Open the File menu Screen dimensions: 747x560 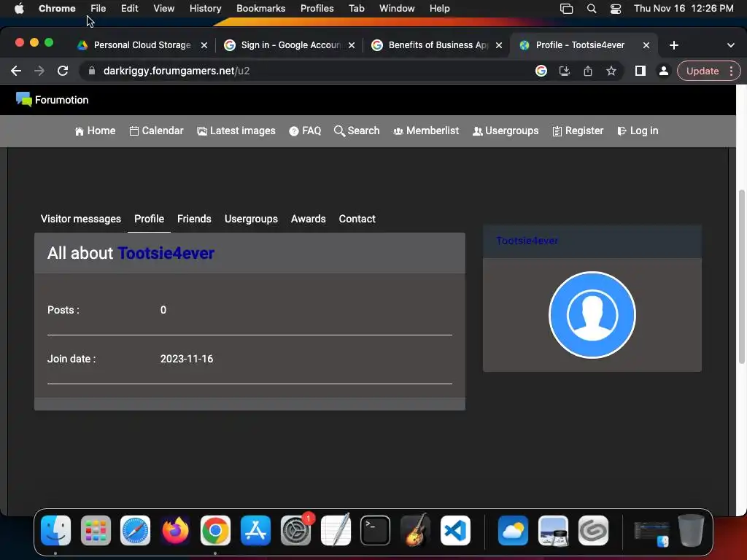point(98,8)
